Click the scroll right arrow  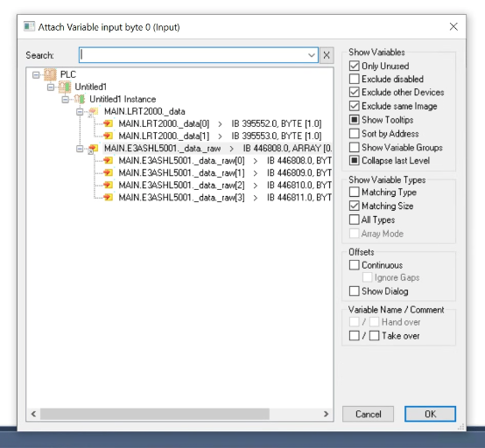click(326, 414)
